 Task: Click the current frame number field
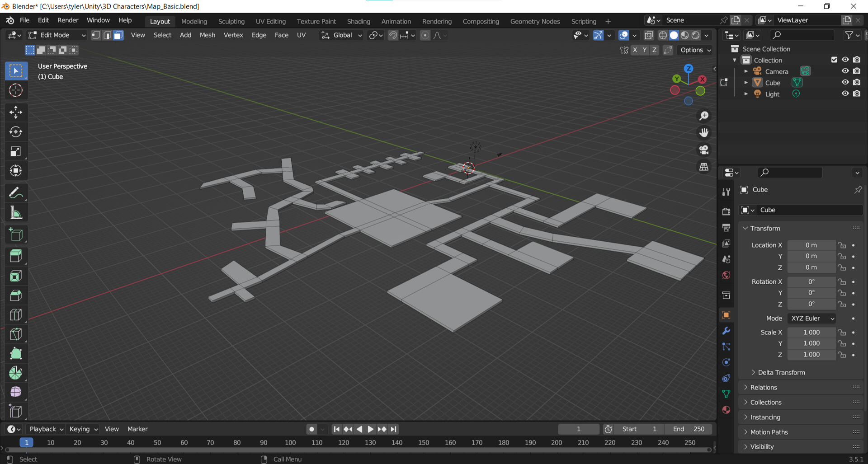click(579, 429)
